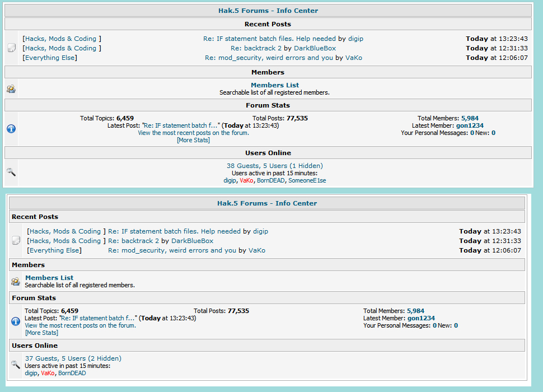Open Latest Post link in upper Forum Stats

coord(181,125)
